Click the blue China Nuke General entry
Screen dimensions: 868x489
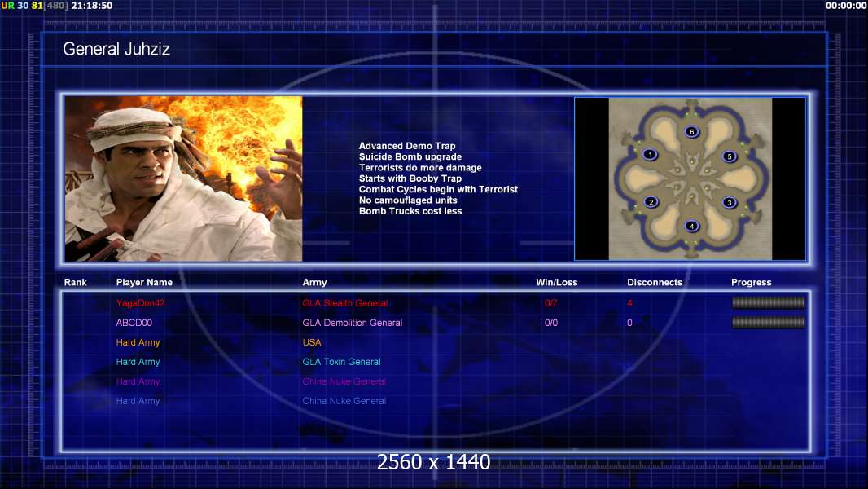point(344,400)
